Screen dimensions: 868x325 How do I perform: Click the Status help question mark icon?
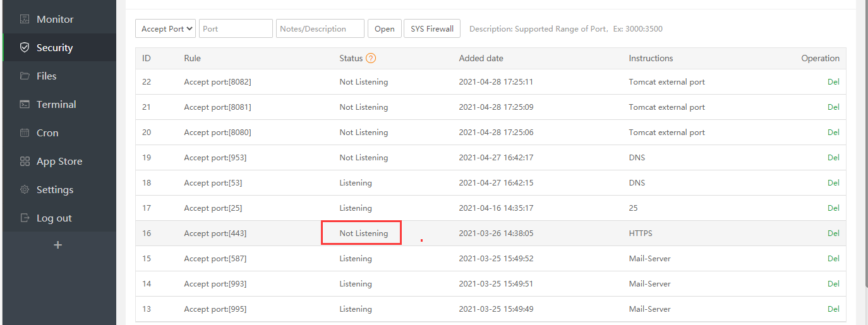pyautogui.click(x=371, y=58)
